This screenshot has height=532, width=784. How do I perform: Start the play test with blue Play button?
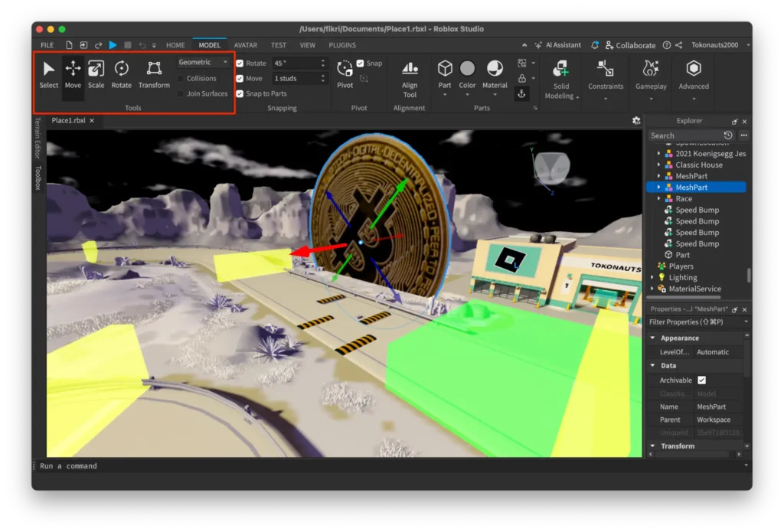(x=113, y=45)
